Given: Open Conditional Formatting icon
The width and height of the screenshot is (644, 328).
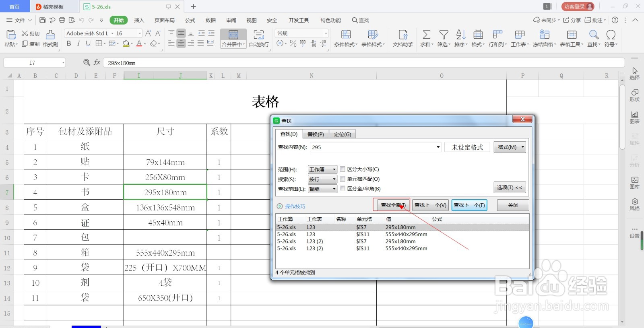Looking at the screenshot, I should (346, 35).
